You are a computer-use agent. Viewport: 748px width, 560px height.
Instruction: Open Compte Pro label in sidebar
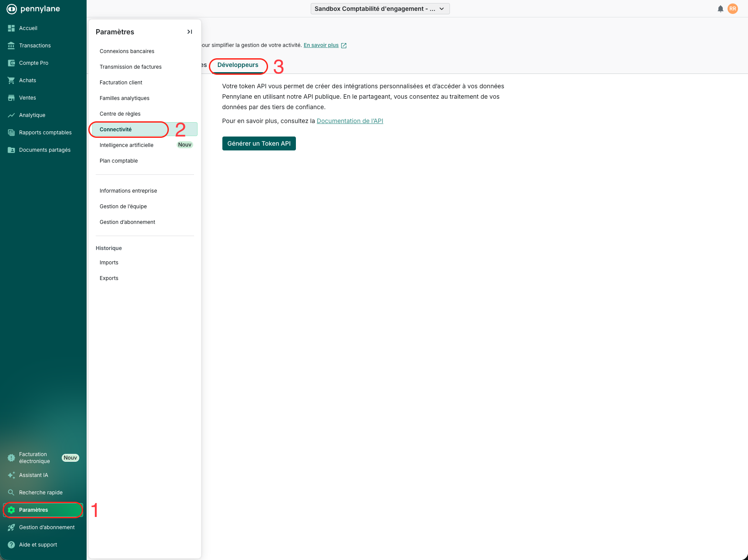tap(34, 63)
